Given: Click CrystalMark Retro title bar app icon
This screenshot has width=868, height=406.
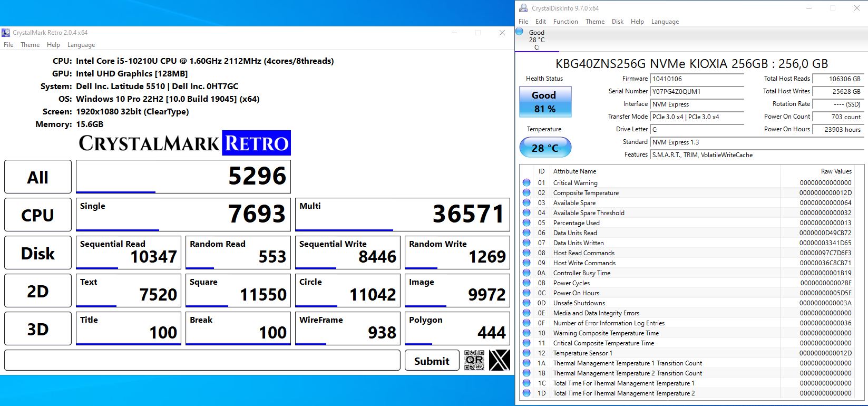Looking at the screenshot, I should [6, 33].
